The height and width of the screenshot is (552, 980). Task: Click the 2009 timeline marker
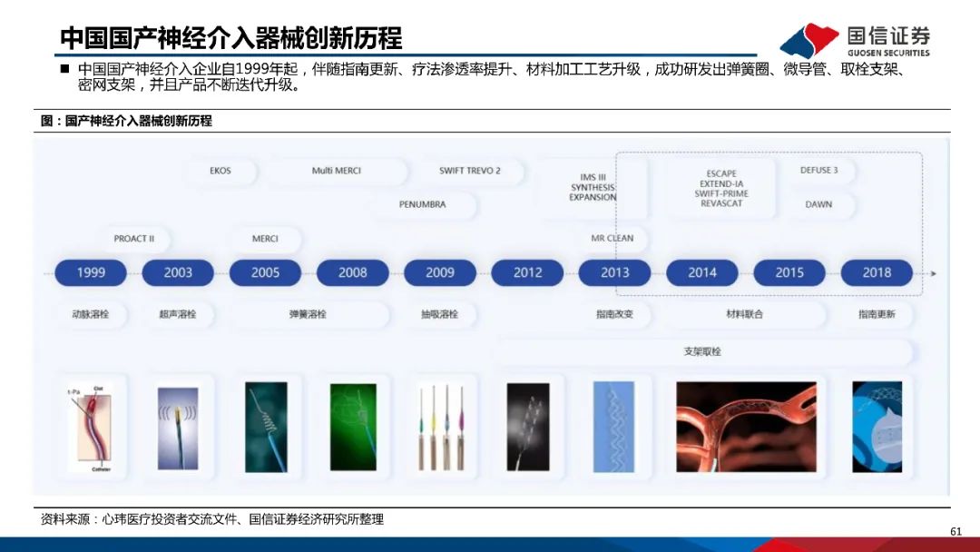coord(440,272)
